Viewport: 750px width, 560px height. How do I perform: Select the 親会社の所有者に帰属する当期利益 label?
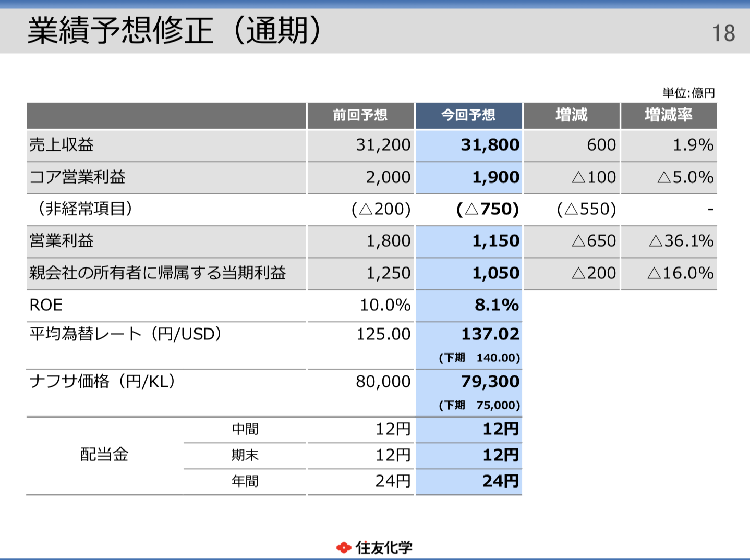[158, 273]
